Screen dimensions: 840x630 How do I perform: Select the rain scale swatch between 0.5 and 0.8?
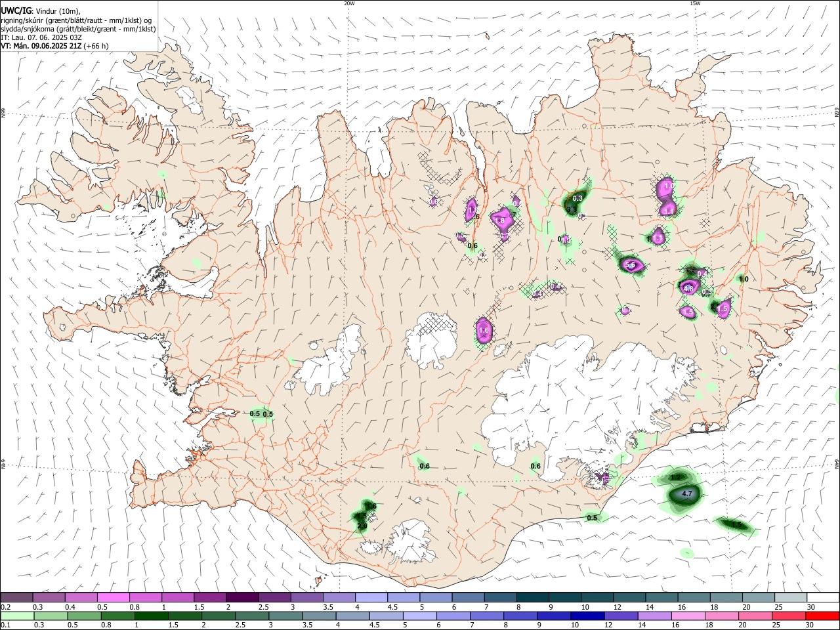tap(84, 616)
